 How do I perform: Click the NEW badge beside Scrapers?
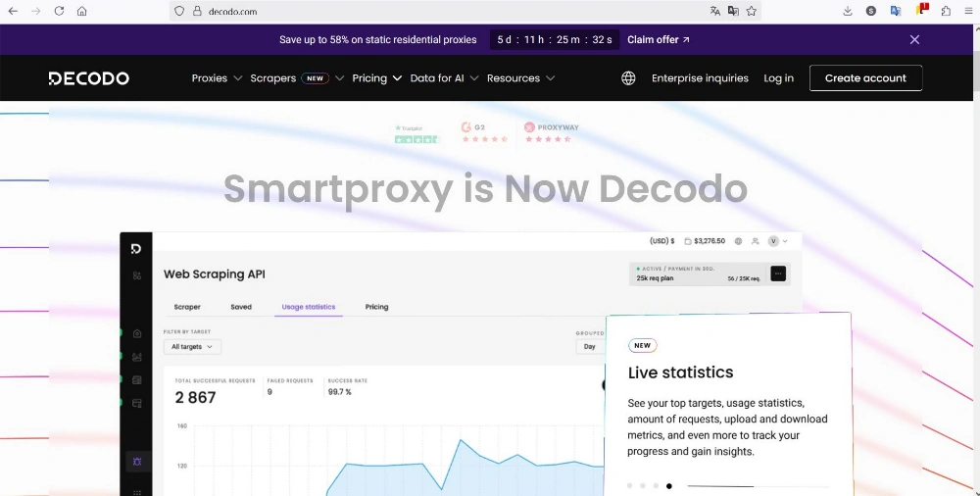(315, 78)
